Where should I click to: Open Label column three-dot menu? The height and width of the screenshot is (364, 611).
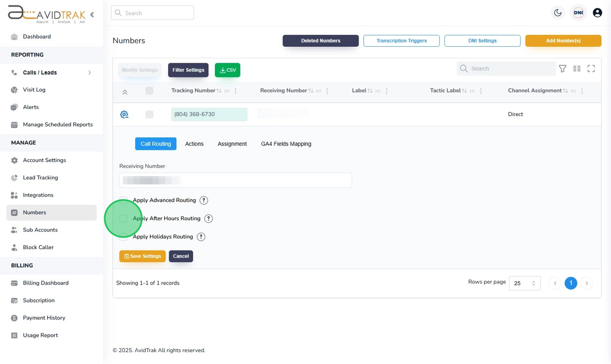[386, 90]
